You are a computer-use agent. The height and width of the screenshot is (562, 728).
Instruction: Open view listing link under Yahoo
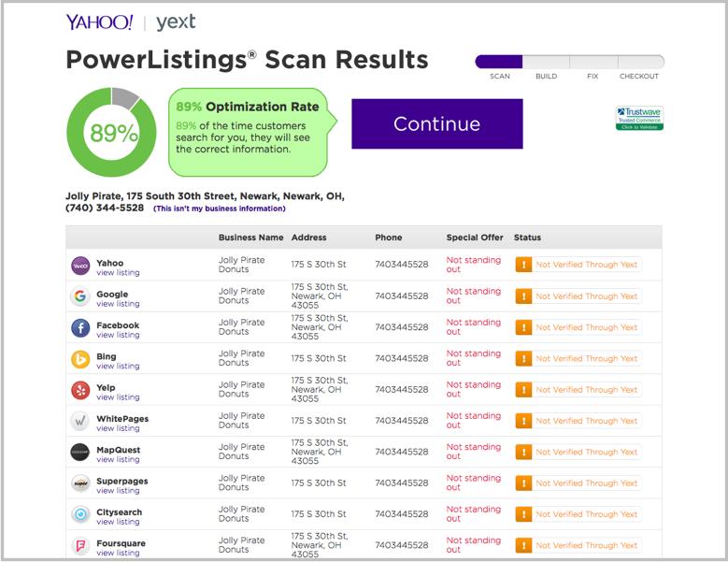[118, 273]
